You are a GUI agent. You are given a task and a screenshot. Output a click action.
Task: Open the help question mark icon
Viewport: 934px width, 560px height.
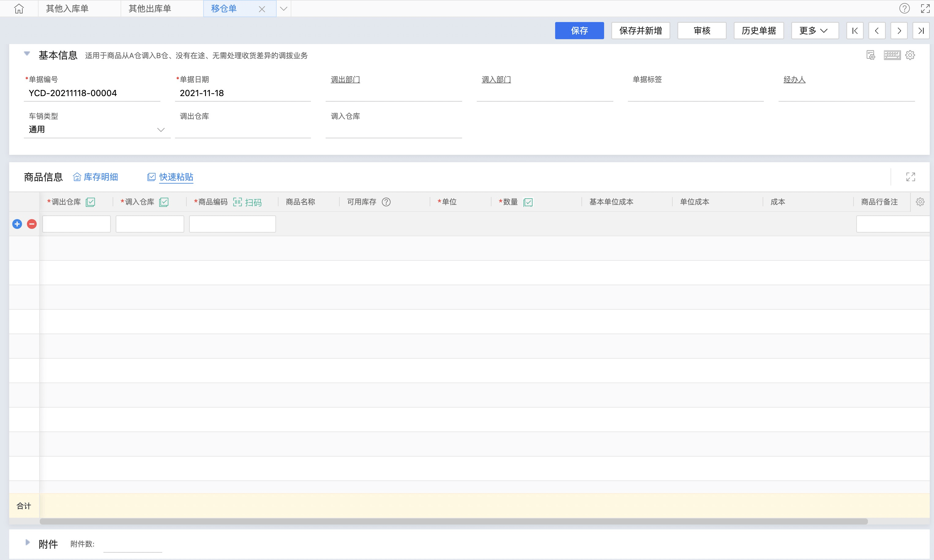click(904, 8)
